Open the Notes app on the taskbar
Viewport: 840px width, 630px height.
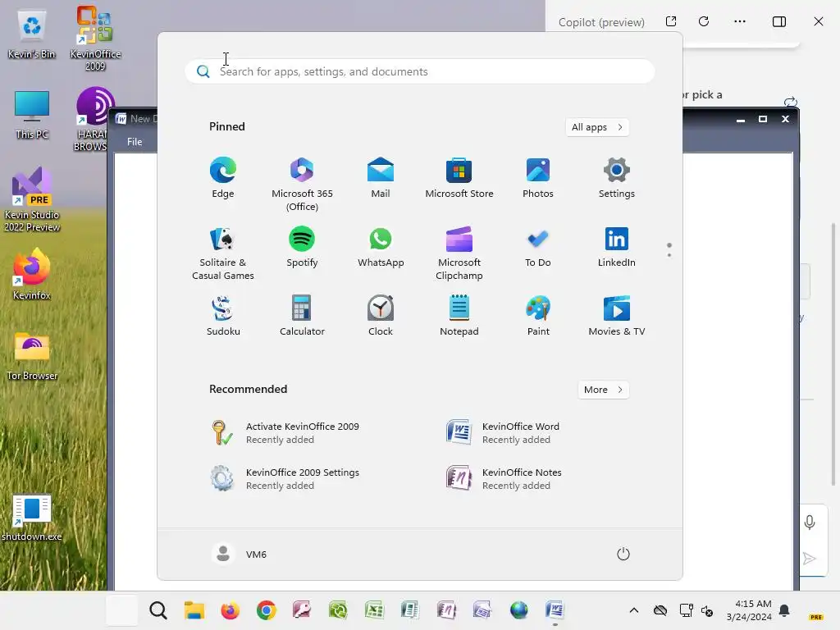(x=446, y=610)
